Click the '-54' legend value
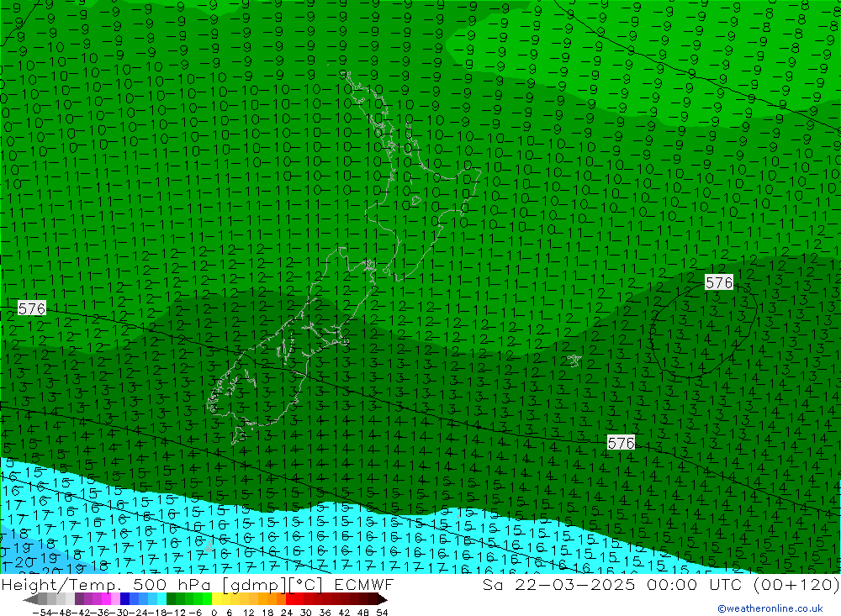This screenshot has width=841, height=616. click(40, 612)
